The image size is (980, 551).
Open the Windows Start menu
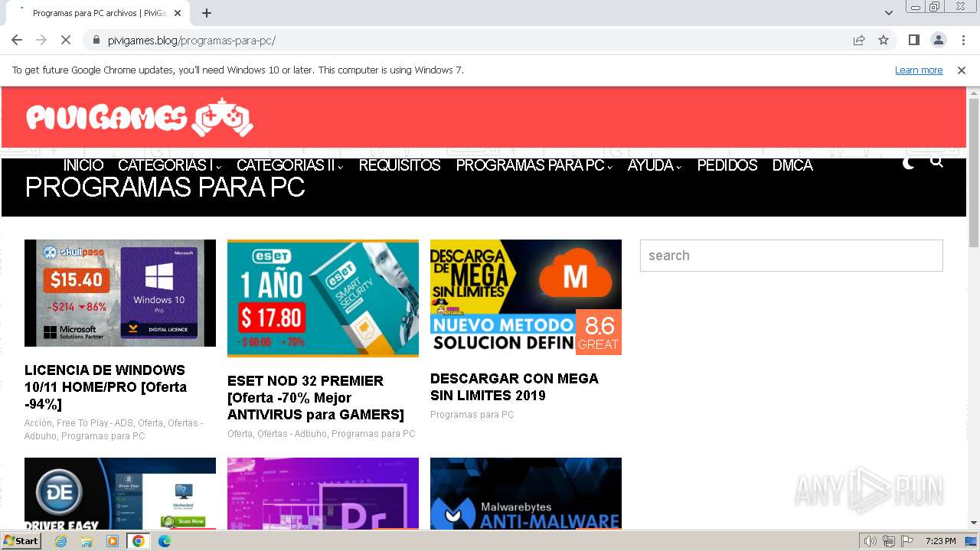click(x=21, y=541)
